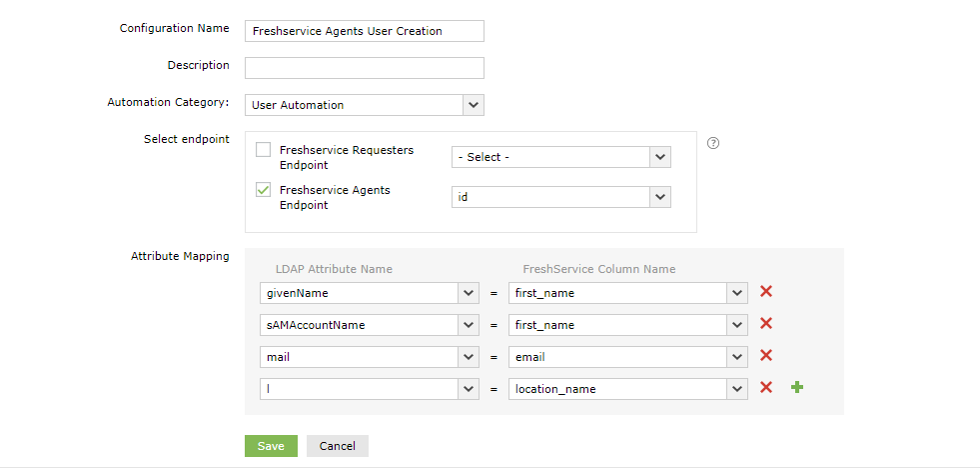Delete the mail to email mapping

tap(766, 356)
